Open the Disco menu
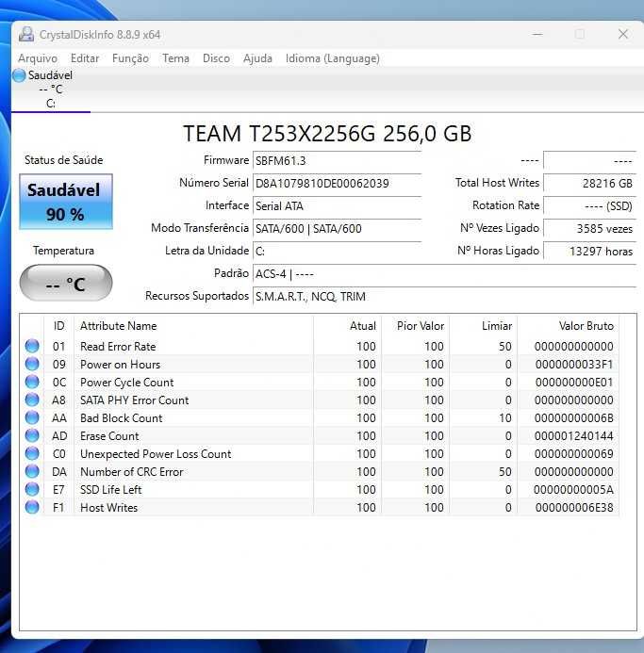The height and width of the screenshot is (653, 644). pos(216,58)
